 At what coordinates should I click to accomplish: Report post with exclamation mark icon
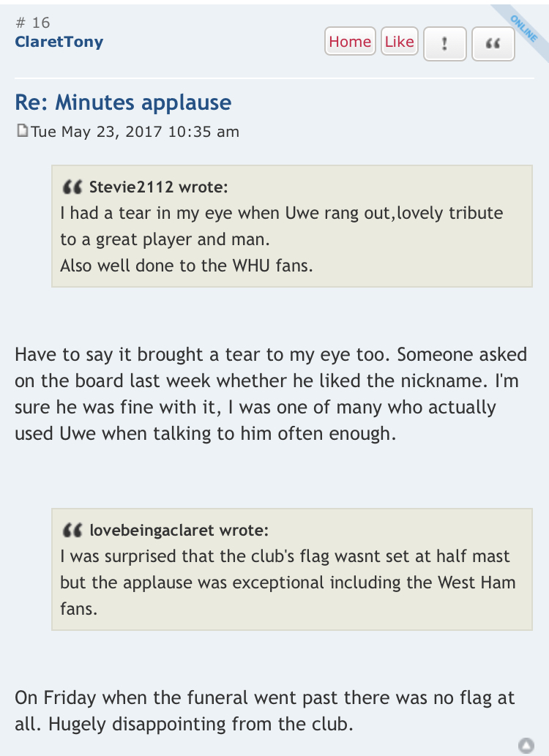pos(445,44)
